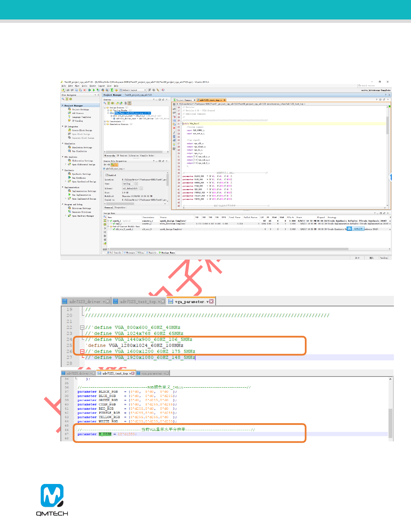Screen dimensions: 411x532
Task: Close the vga_parameter.v tab
Action: click(211, 302)
